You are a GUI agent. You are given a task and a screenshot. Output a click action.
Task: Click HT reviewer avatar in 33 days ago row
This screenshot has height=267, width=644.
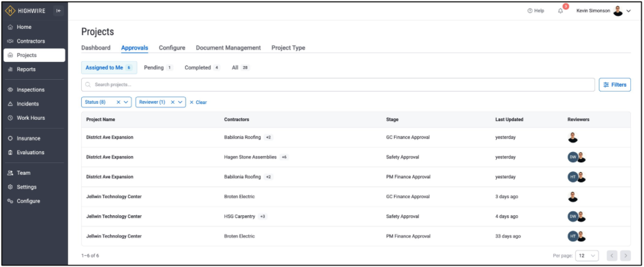[572, 236]
